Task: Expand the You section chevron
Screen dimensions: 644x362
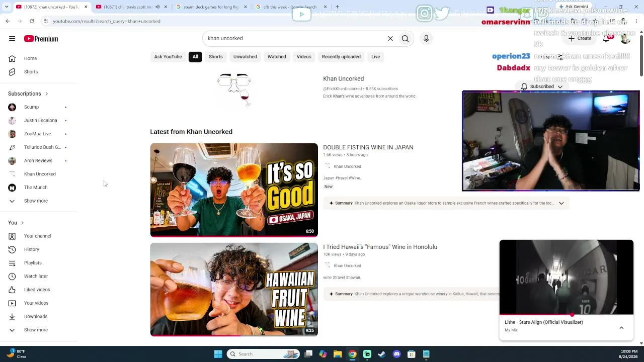Action: (x=22, y=223)
